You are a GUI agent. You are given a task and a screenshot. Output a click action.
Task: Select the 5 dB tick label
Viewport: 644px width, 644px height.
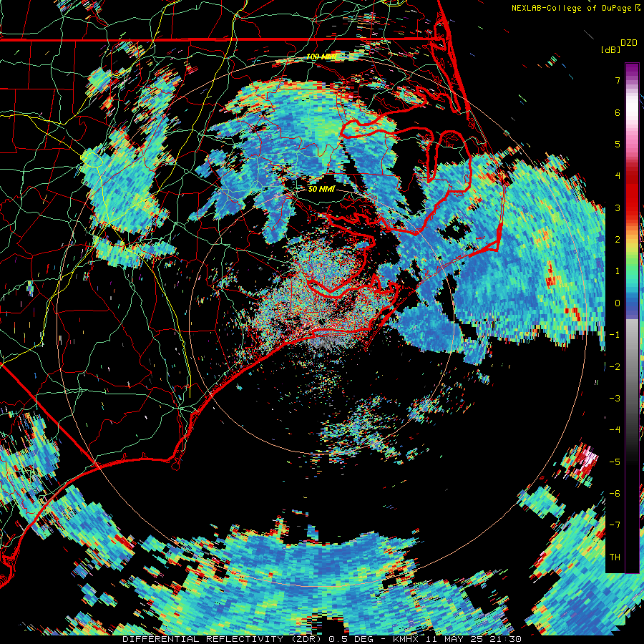tap(618, 144)
